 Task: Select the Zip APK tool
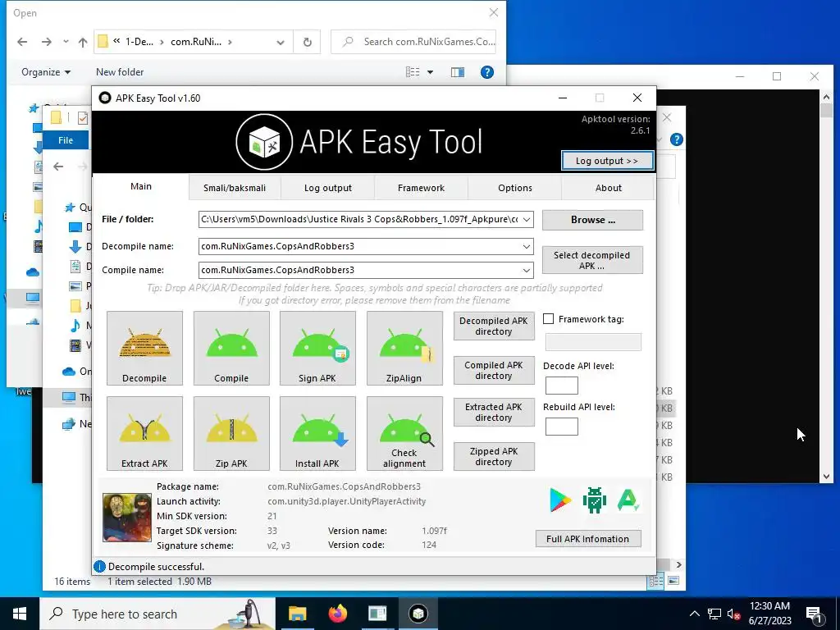231,433
